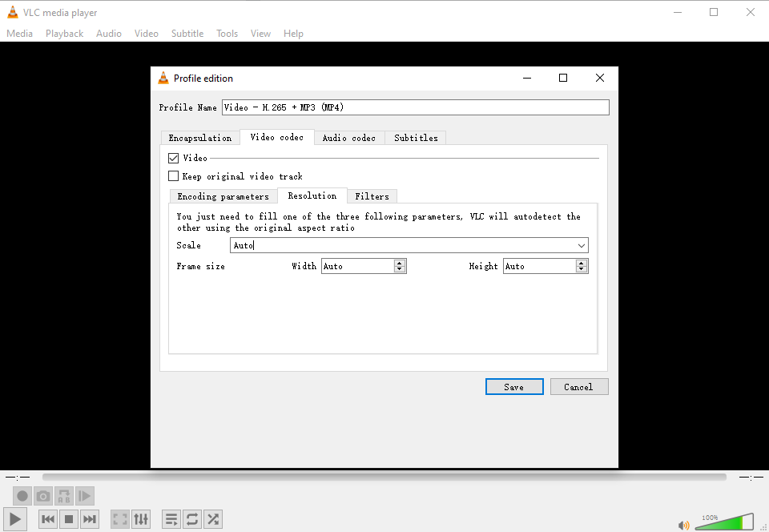
Task: Click the Record button in VLC
Action: [x=22, y=496]
